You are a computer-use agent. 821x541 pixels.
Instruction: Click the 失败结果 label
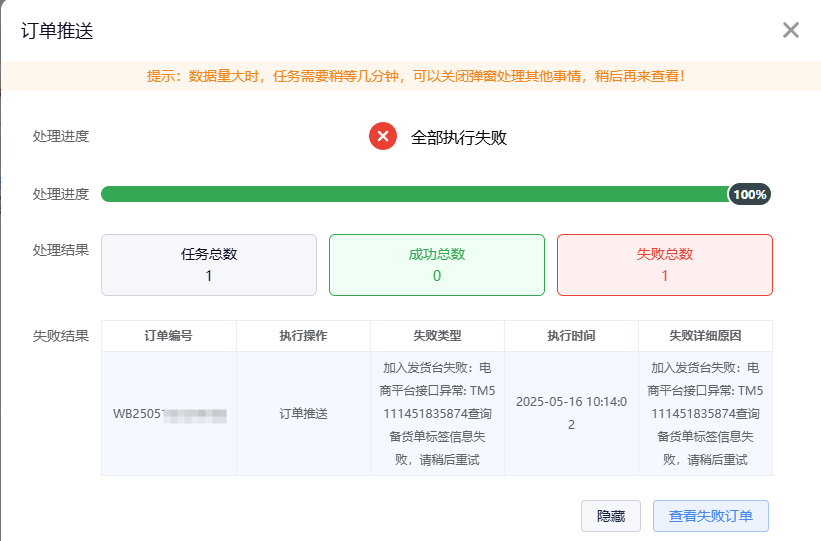coord(61,336)
